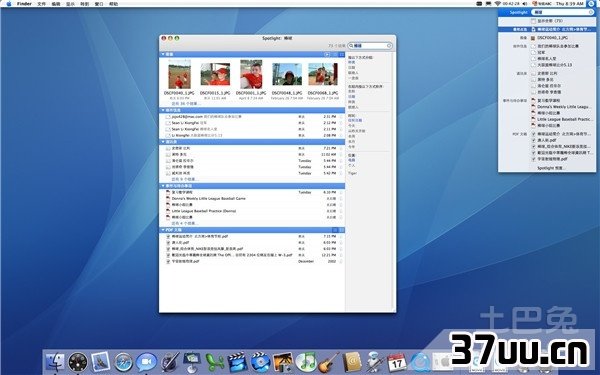
Task: Open iChat from the Dock
Action: pyautogui.click(x=146, y=362)
